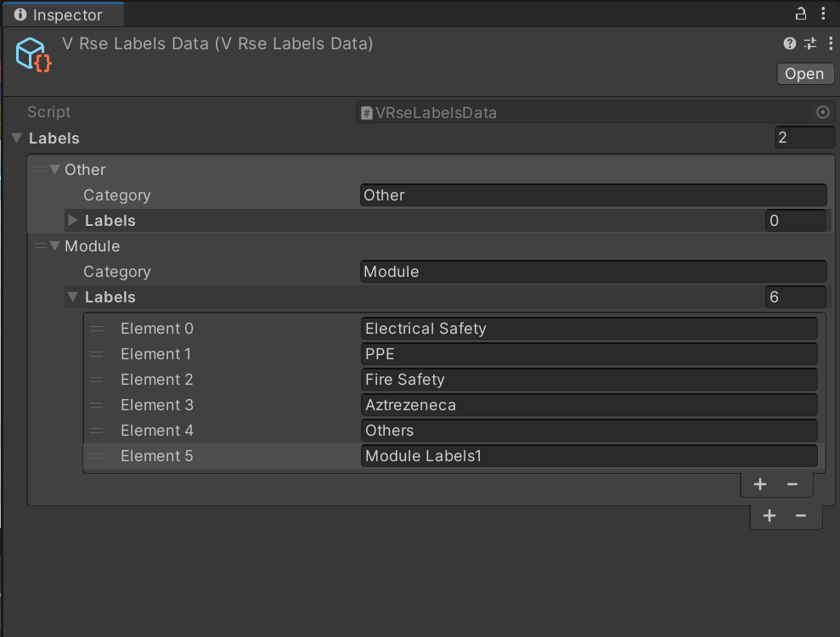Click the drag handle beside Element 5
Viewport: 840px width, 637px height.
pyautogui.click(x=95, y=456)
